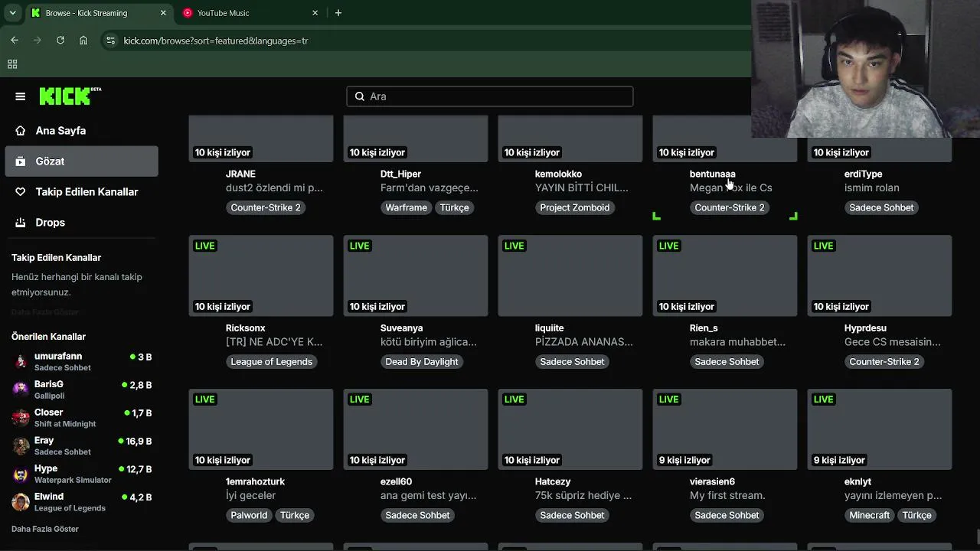Click stream title 'Gece CS mesaisin...'
The height and width of the screenshot is (551, 980).
pyautogui.click(x=893, y=341)
